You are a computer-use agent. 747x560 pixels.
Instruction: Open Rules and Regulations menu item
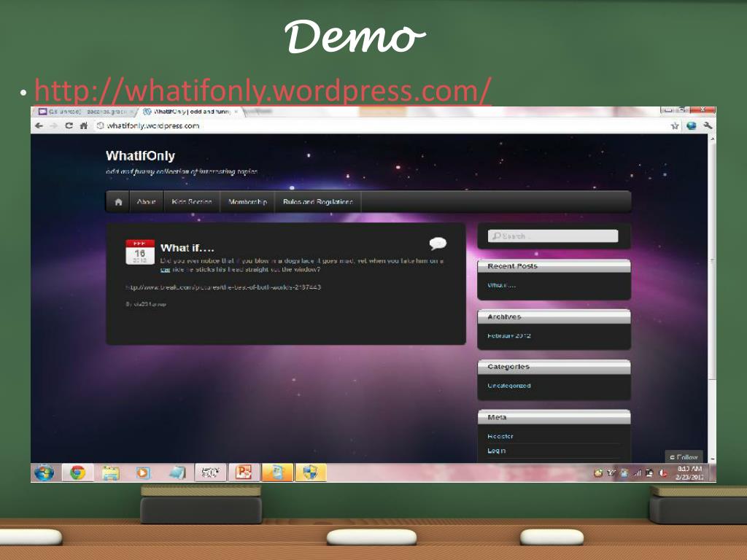coord(318,202)
